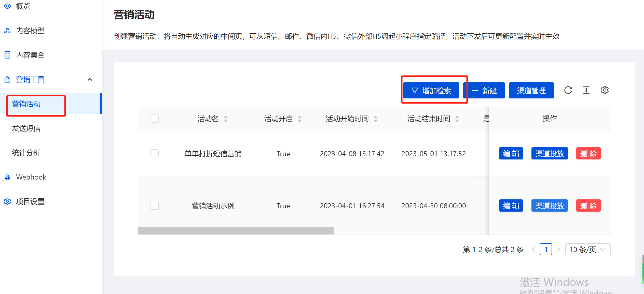Viewport: 644px width, 294px height.
Task: Click the 概览 eye icon in the sidebar
Action: point(7,6)
